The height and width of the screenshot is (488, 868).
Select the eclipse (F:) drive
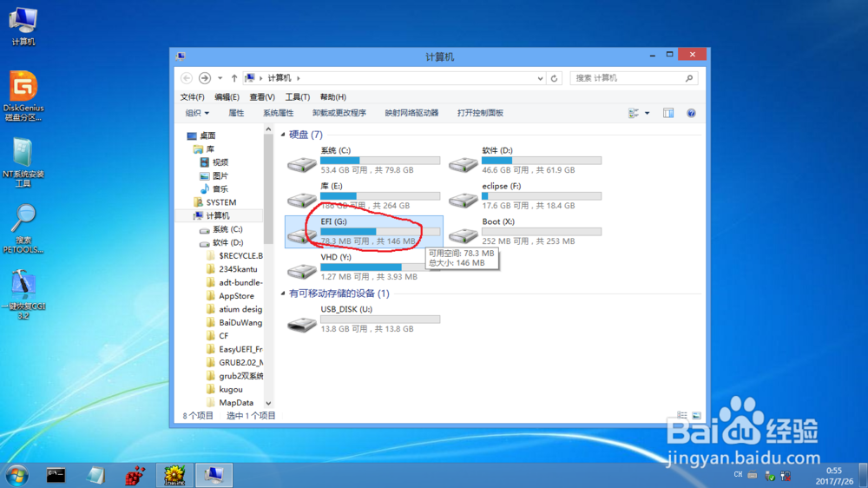pos(525,195)
